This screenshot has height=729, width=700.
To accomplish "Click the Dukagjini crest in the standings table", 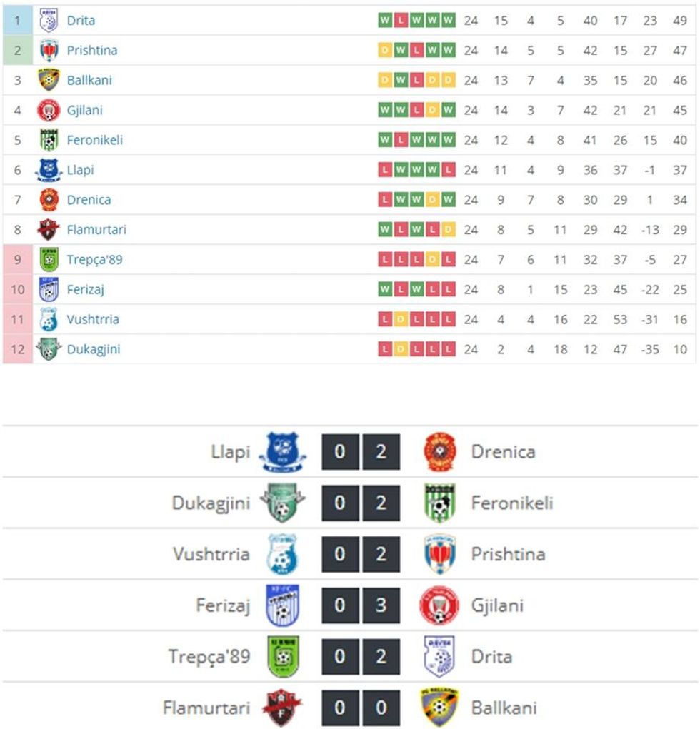I will pyautogui.click(x=49, y=349).
